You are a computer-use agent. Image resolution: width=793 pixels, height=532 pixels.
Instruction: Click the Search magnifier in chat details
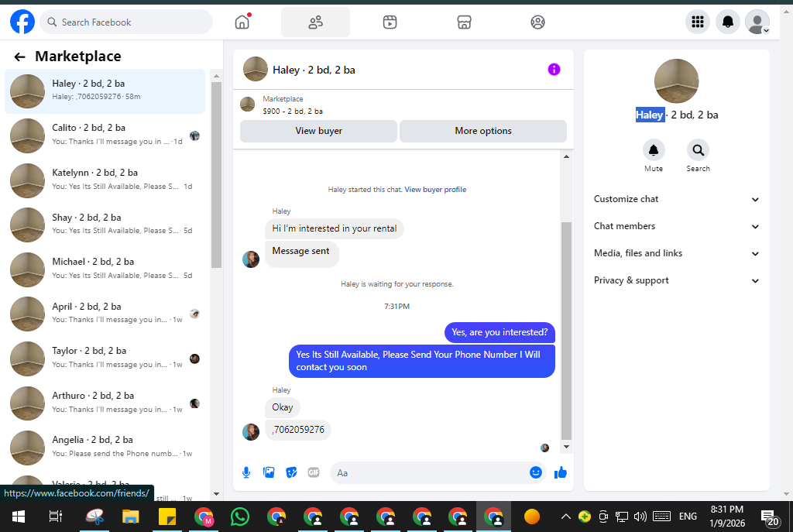[x=698, y=150]
